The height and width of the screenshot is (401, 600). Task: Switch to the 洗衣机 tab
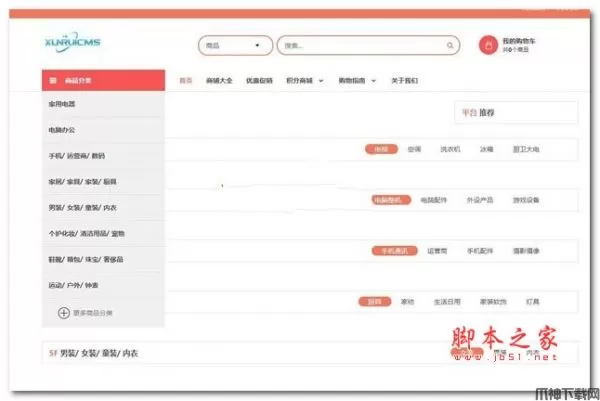coord(450,149)
